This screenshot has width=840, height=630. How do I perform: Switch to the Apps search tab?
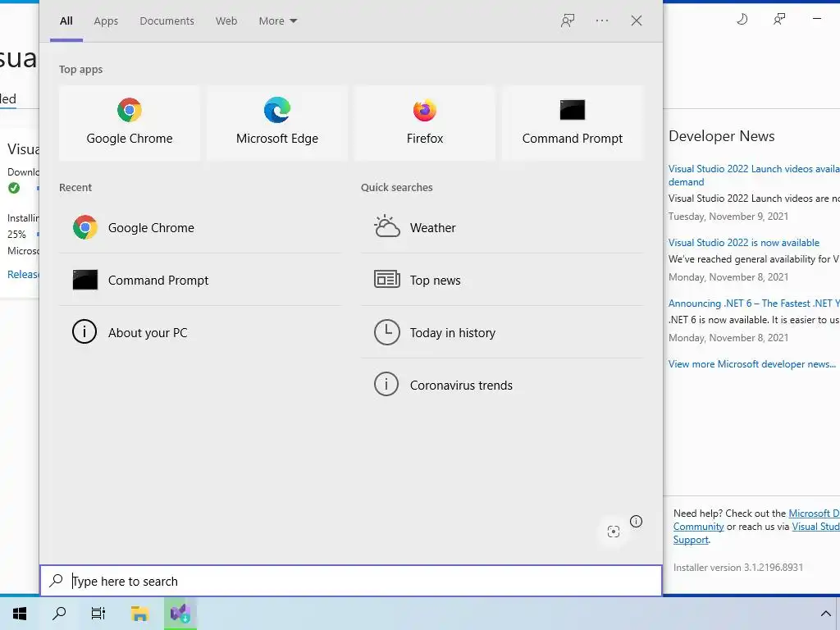pyautogui.click(x=106, y=21)
